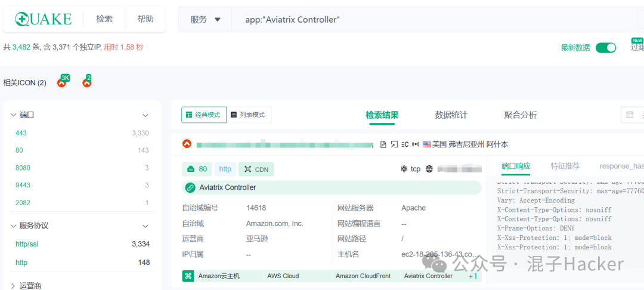Switch to 列表模式 view

(249, 115)
